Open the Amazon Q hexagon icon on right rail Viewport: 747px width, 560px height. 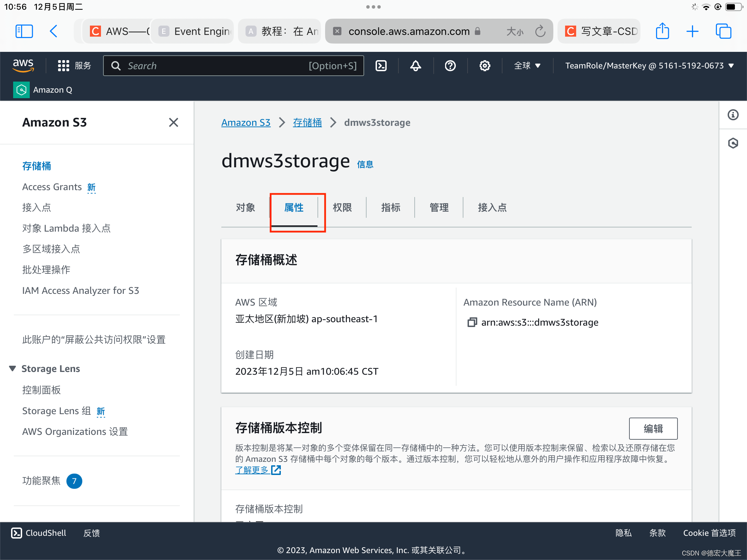coord(733,143)
